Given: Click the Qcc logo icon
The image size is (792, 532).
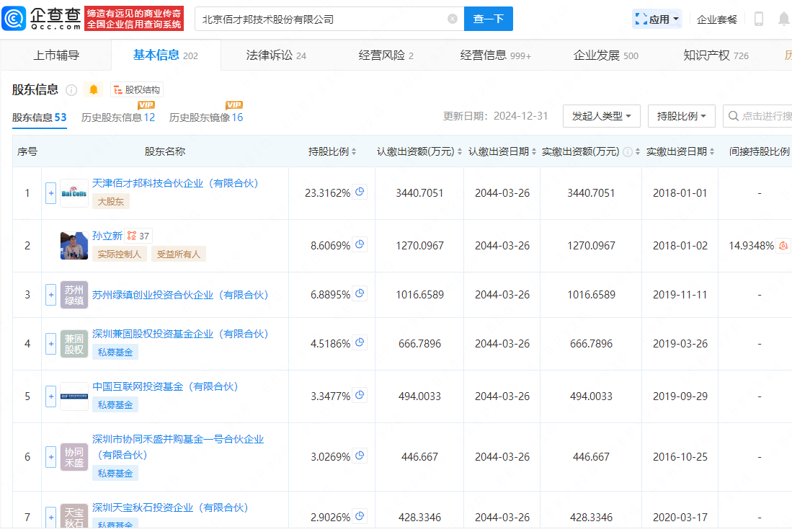Looking at the screenshot, I should point(14,19).
